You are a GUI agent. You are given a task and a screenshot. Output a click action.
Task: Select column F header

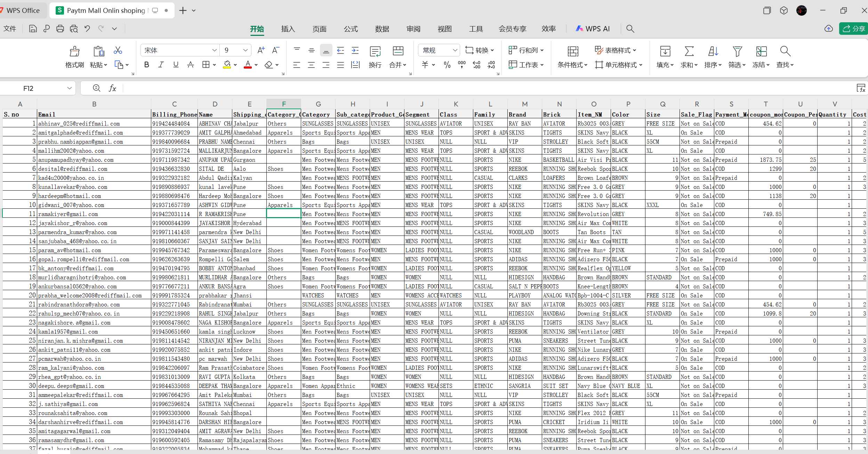[x=284, y=104]
